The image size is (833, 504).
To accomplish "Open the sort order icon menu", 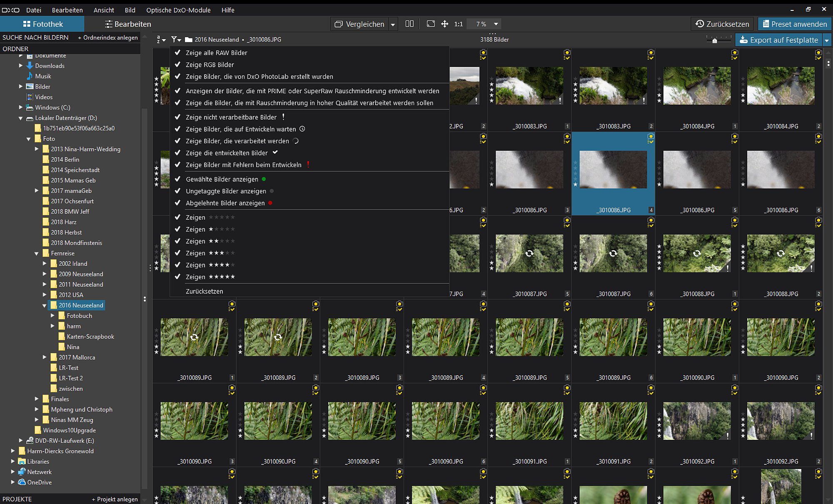I will [x=161, y=40].
